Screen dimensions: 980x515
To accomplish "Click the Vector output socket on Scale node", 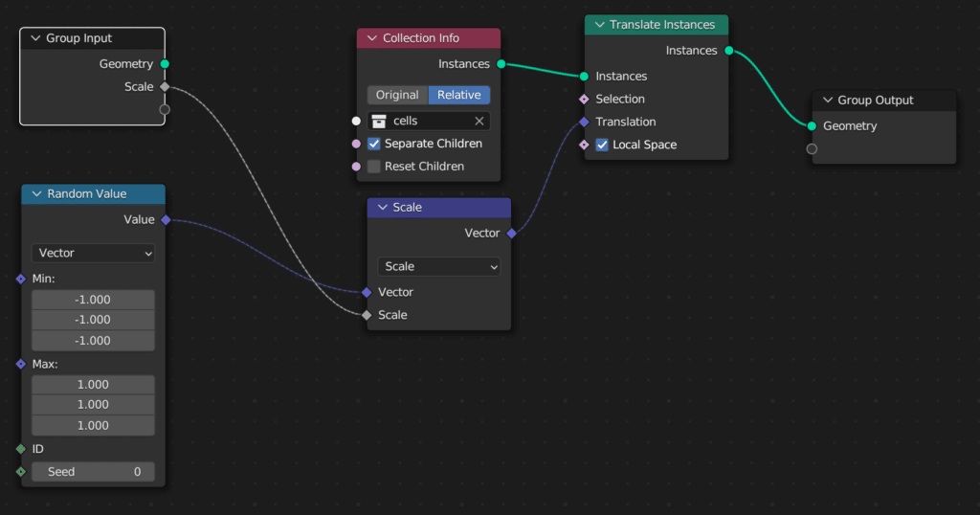I will coord(511,234).
